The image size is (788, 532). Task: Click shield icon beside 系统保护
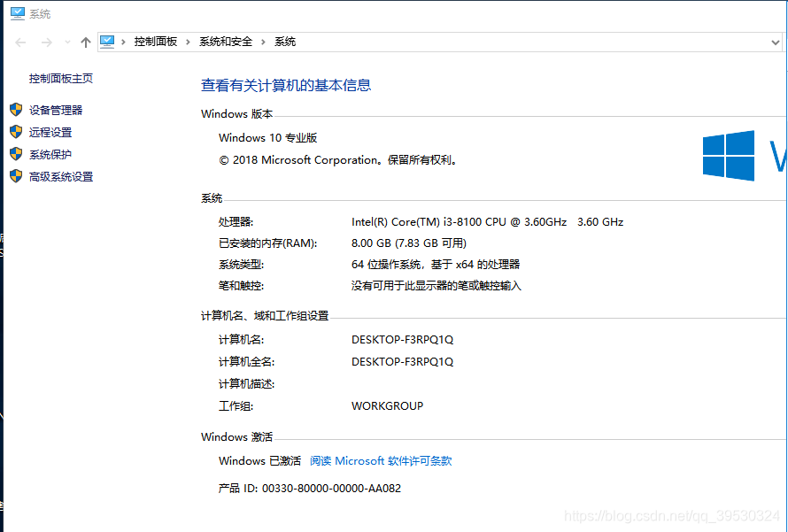pos(16,154)
